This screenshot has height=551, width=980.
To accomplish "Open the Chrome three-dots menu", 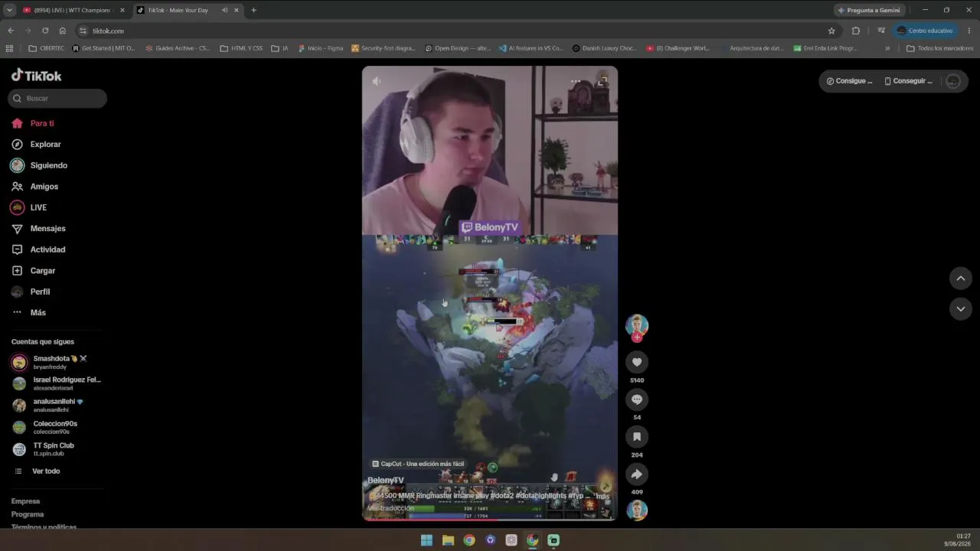I will tap(969, 31).
